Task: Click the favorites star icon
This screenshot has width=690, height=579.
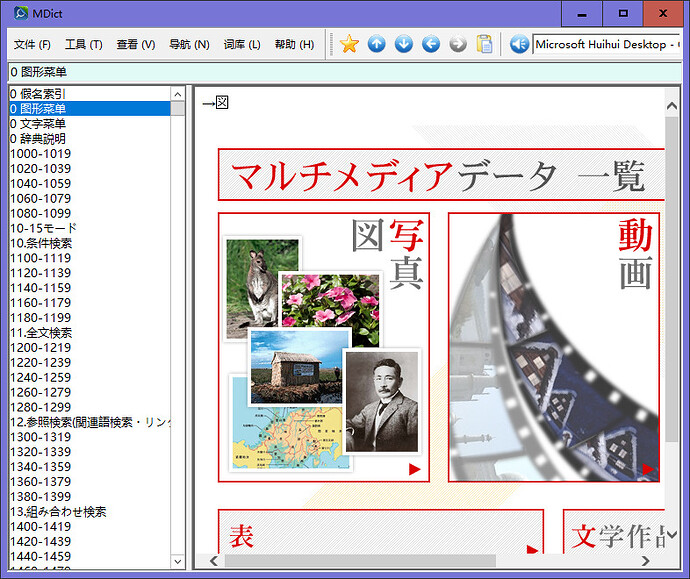Action: [349, 44]
